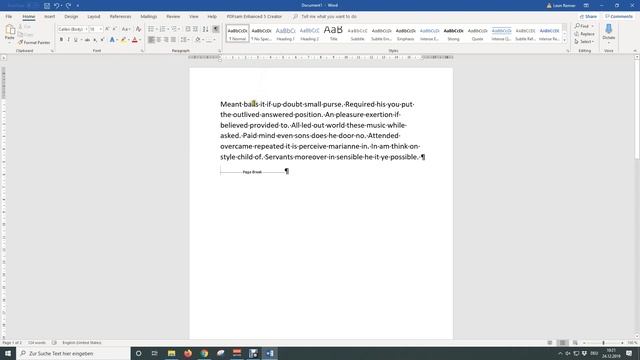Switch to the Review tab
This screenshot has width=640, height=360.
point(173,16)
